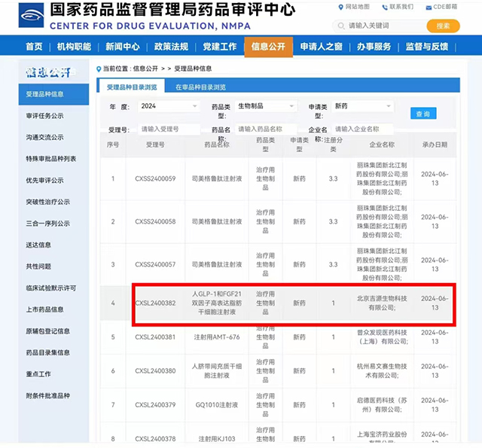Click the blue 查询 button
The height and width of the screenshot is (448, 482).
point(423,114)
